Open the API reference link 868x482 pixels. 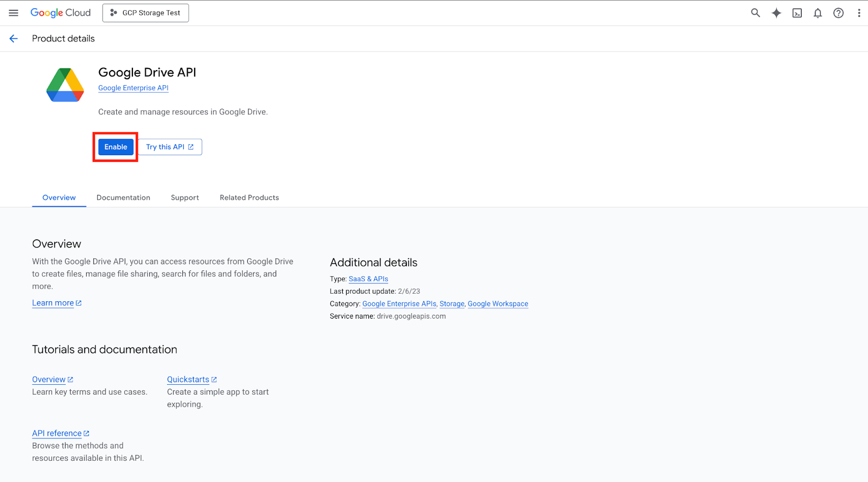[x=57, y=433]
